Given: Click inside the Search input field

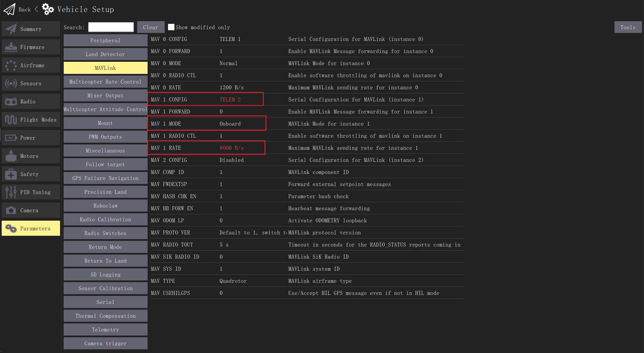Looking at the screenshot, I should pyautogui.click(x=111, y=27).
